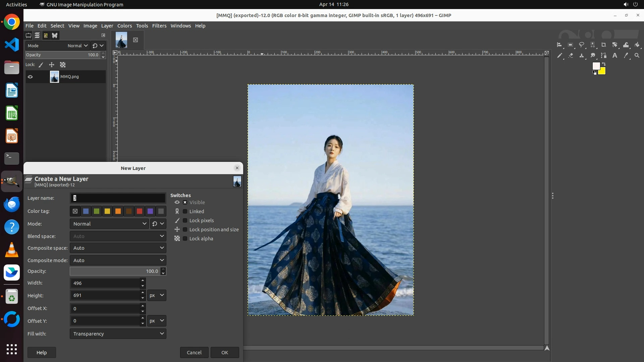Enable the Lock alpha checkbox

point(185,239)
